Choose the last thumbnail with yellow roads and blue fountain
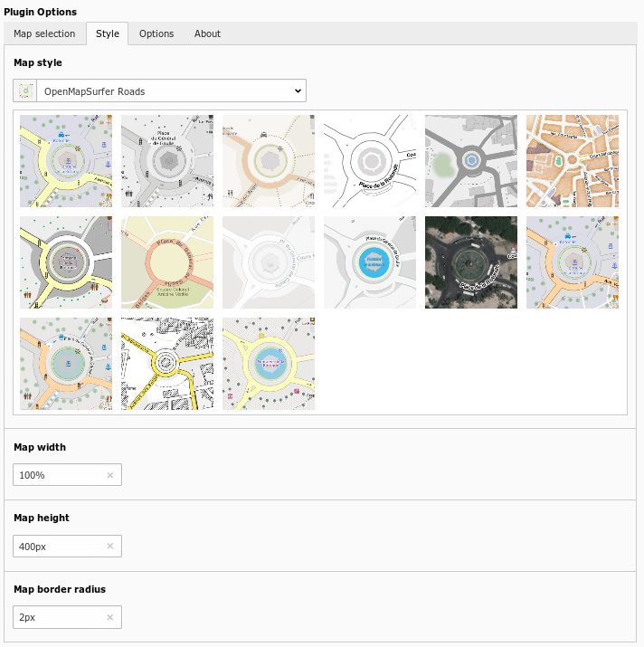644x647 pixels. pos(269,364)
